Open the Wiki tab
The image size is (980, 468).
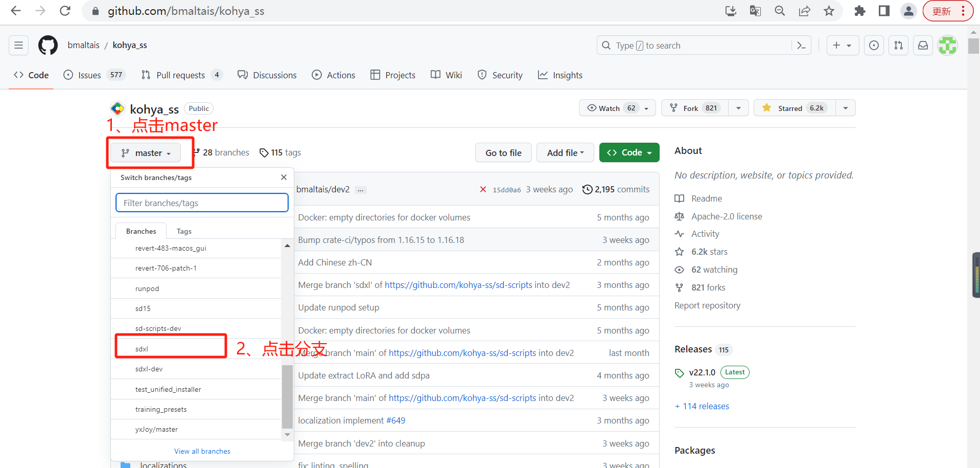pos(447,75)
